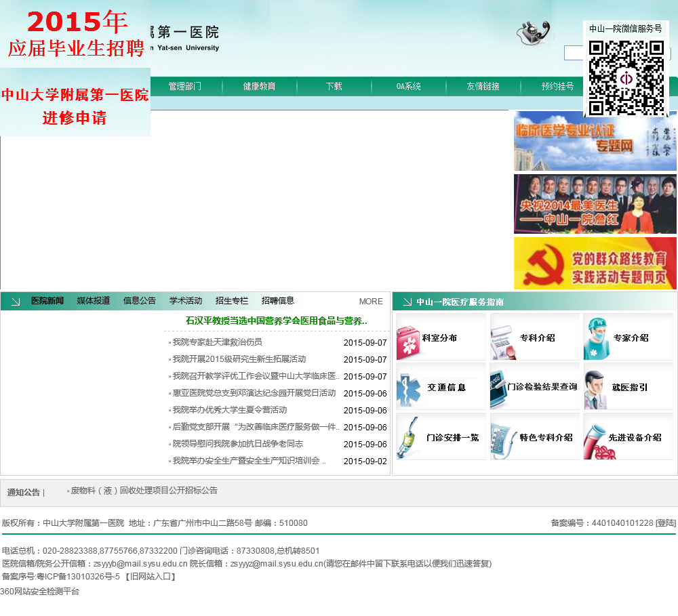Click the MORE news link
Viewport: 678px width, 616px height.
371,302
